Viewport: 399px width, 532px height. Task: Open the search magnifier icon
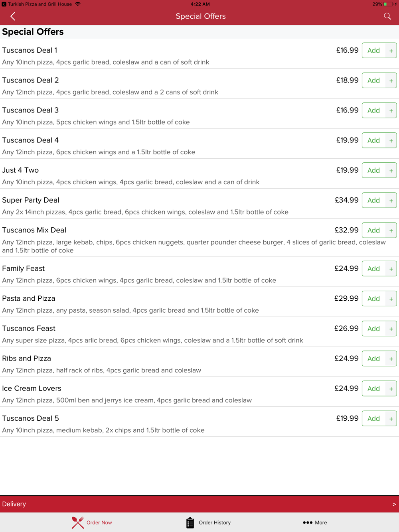[387, 16]
